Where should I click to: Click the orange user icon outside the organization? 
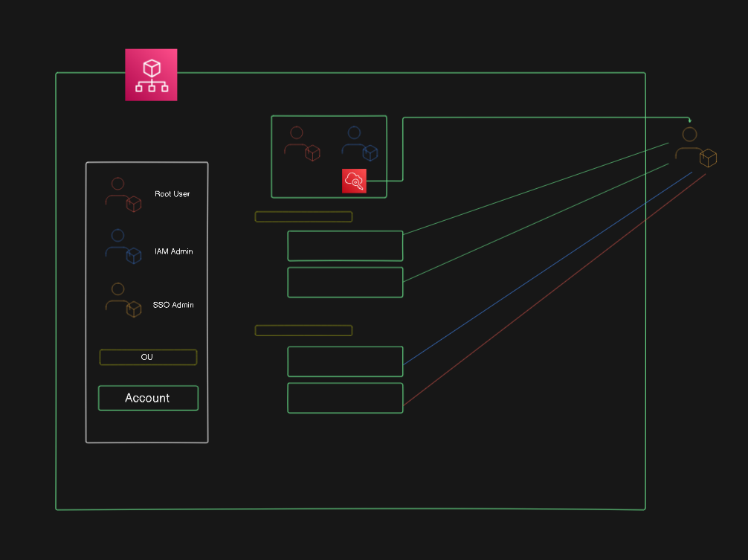click(695, 147)
